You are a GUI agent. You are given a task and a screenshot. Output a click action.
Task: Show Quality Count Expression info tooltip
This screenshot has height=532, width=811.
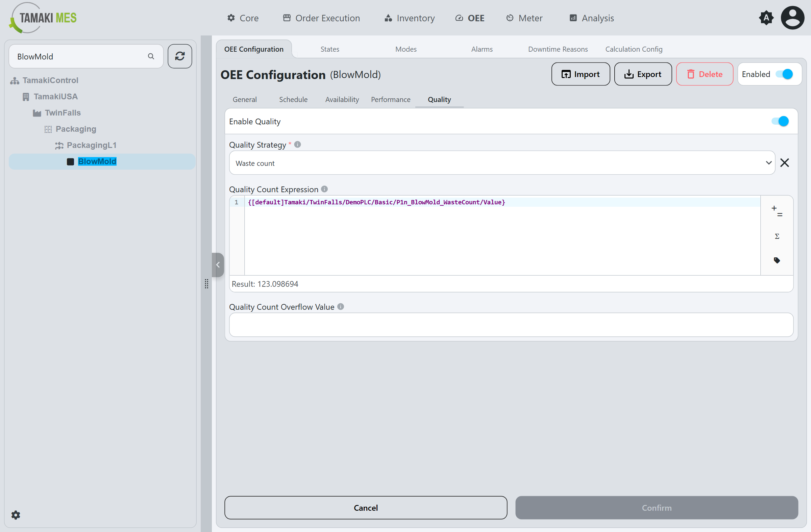tap(324, 189)
